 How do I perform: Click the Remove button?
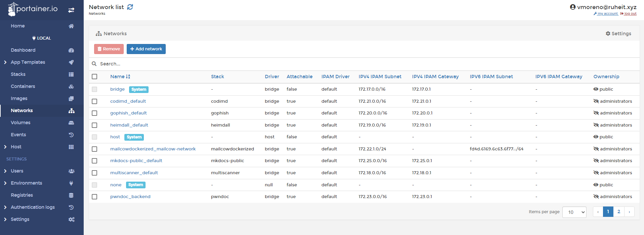pyautogui.click(x=109, y=49)
